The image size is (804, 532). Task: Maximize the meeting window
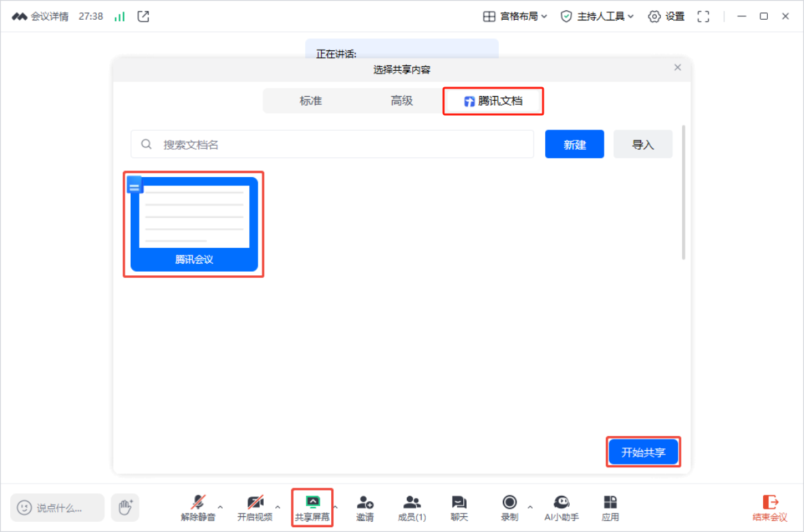point(764,16)
